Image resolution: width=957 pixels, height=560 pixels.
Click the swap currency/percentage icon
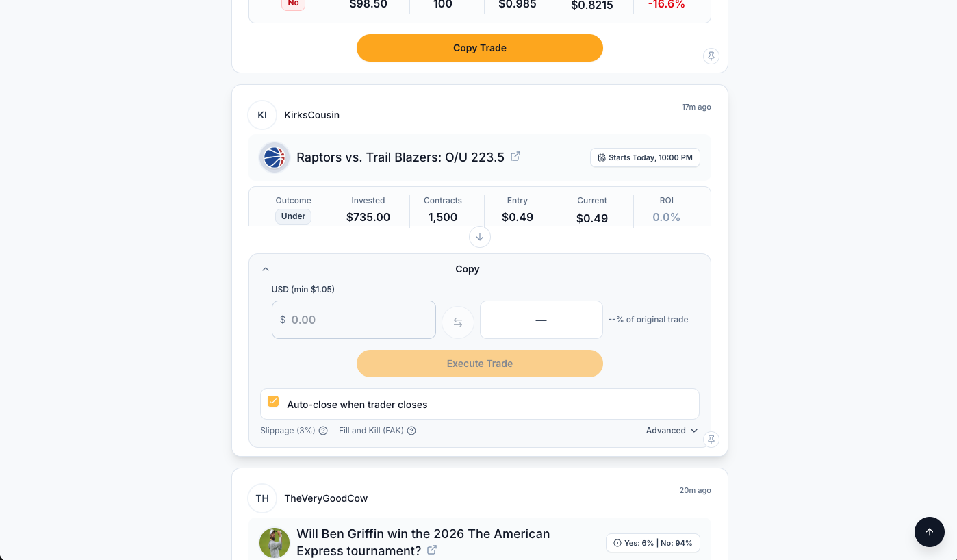(457, 322)
